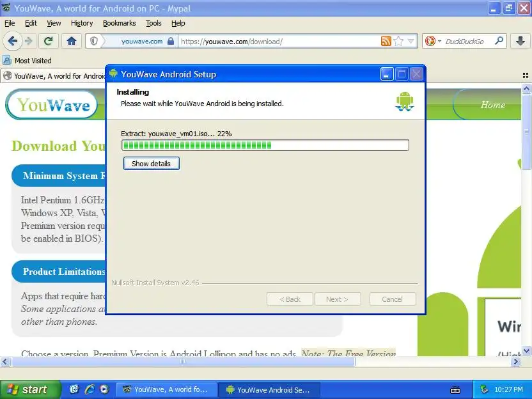Click the installation progress bar
Image resolution: width=532 pixels, height=399 pixels.
coord(265,145)
